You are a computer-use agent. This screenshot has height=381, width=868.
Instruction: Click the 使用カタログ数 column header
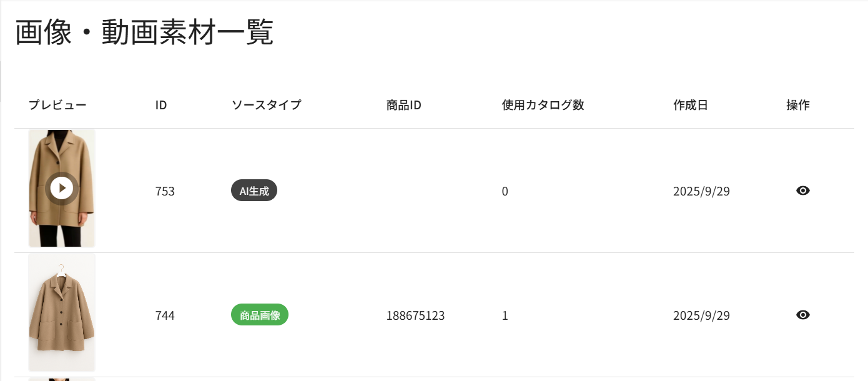pyautogui.click(x=543, y=105)
